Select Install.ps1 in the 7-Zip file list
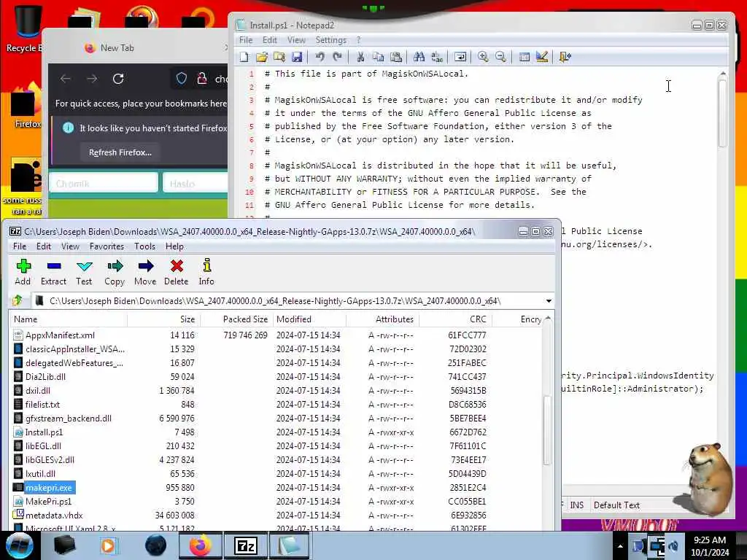 44,432
